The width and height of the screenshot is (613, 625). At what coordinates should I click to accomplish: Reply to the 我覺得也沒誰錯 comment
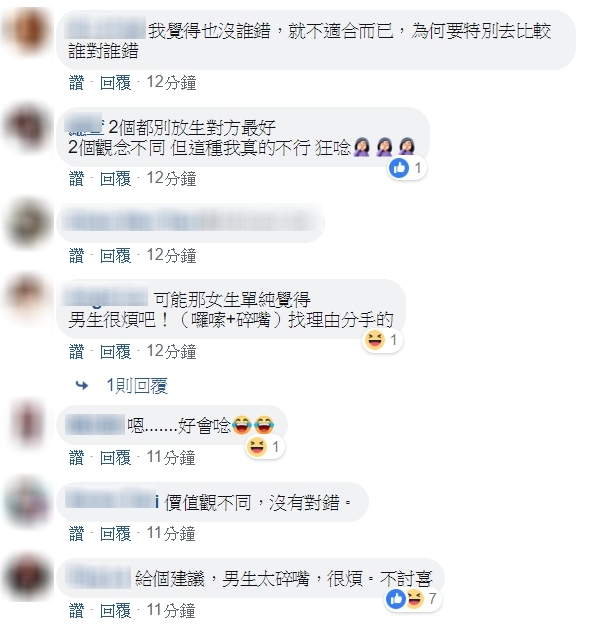click(115, 83)
